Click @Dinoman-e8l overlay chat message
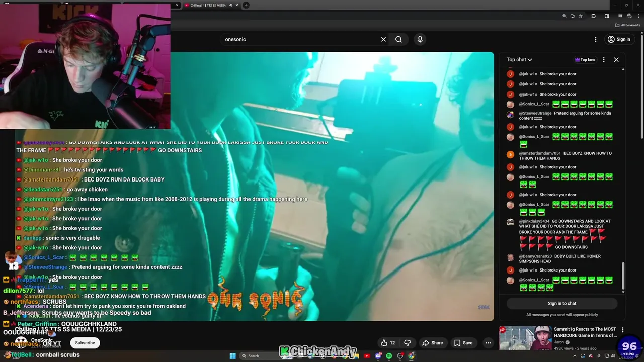This screenshot has width=644, height=362. [70, 170]
